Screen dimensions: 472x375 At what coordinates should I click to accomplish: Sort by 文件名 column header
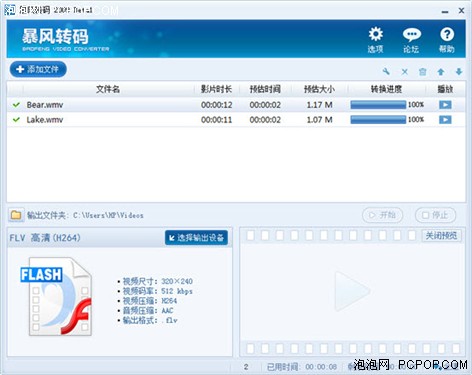108,89
